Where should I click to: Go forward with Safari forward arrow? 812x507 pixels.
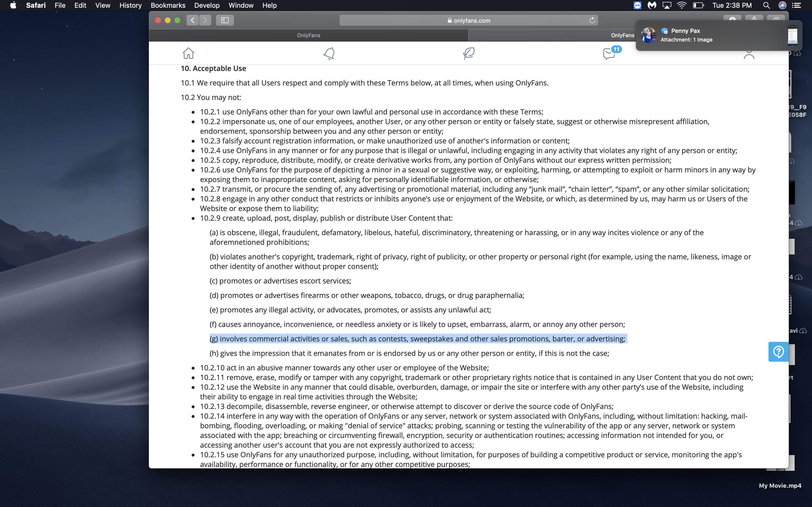[x=205, y=21]
